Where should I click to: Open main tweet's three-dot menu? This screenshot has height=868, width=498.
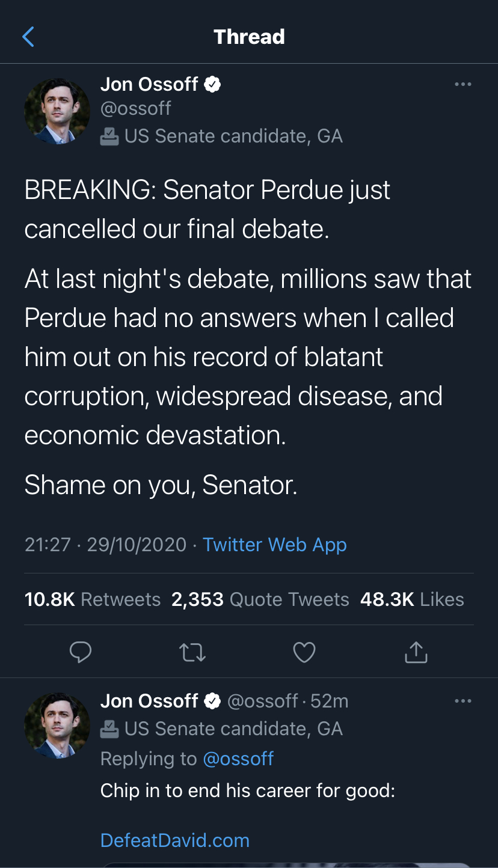463,85
